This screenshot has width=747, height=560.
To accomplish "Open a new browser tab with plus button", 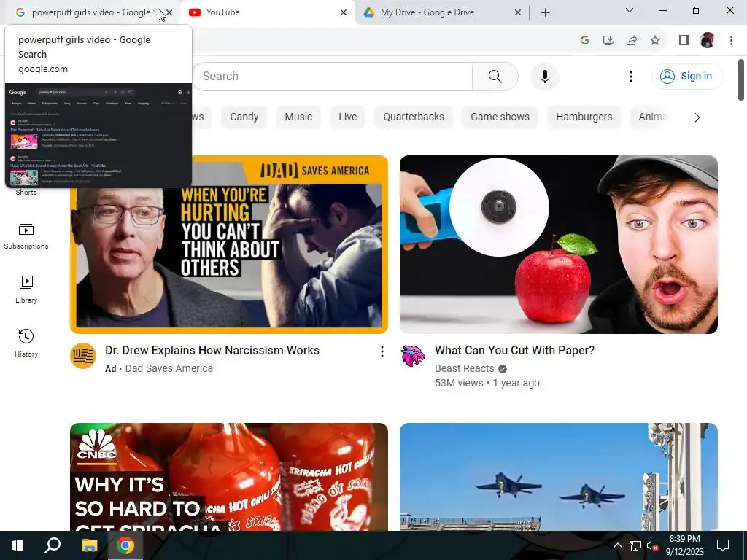I will tap(546, 12).
